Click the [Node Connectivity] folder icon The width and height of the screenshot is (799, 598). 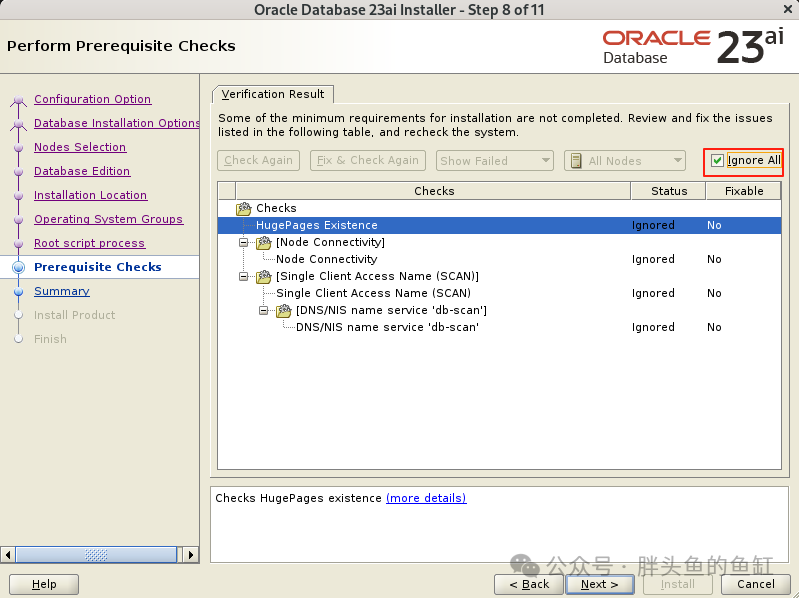(264, 242)
